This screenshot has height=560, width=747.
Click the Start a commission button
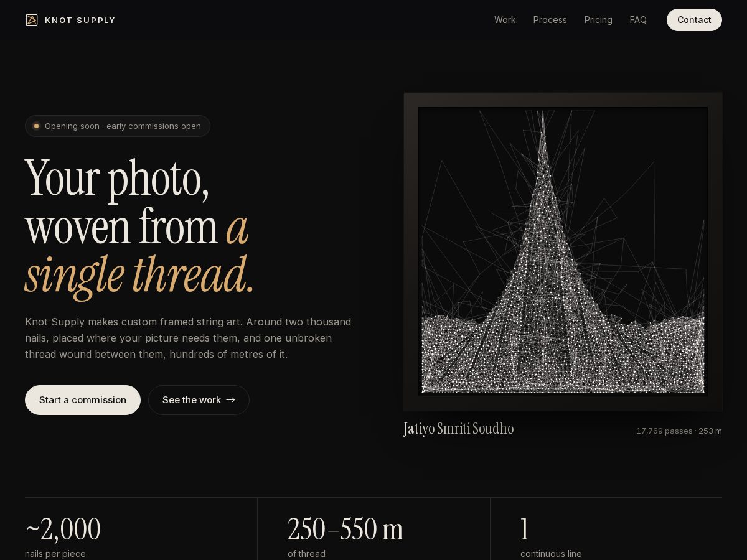[x=83, y=400]
